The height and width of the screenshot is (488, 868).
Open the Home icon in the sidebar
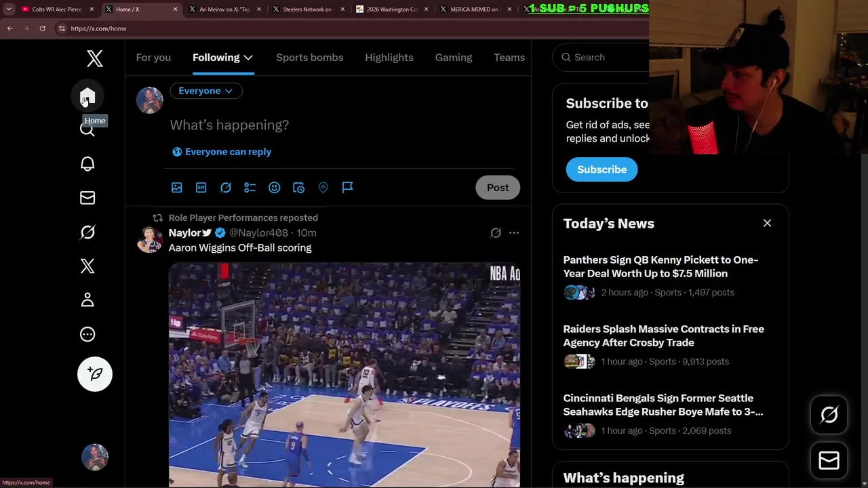click(87, 96)
